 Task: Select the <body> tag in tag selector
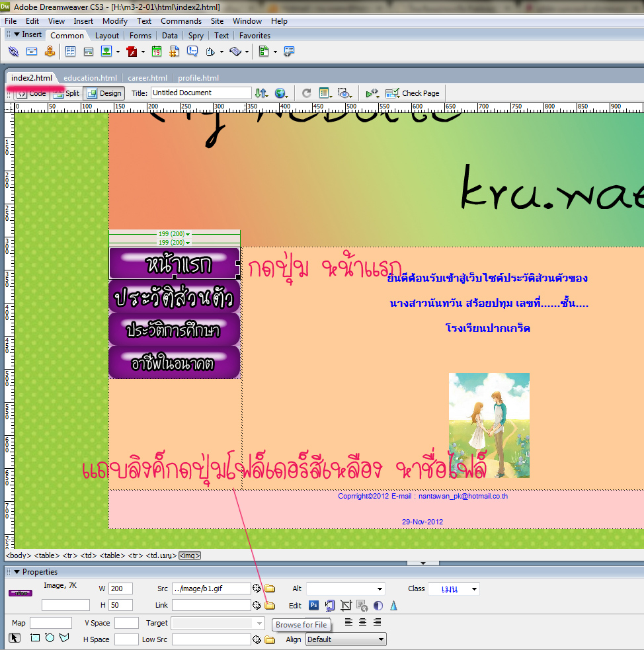coord(19,555)
